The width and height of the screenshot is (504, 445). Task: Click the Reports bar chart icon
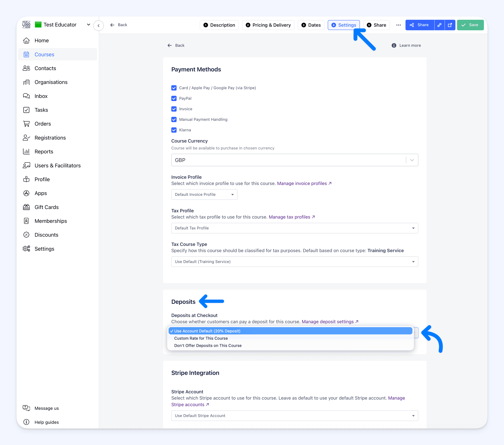26,152
